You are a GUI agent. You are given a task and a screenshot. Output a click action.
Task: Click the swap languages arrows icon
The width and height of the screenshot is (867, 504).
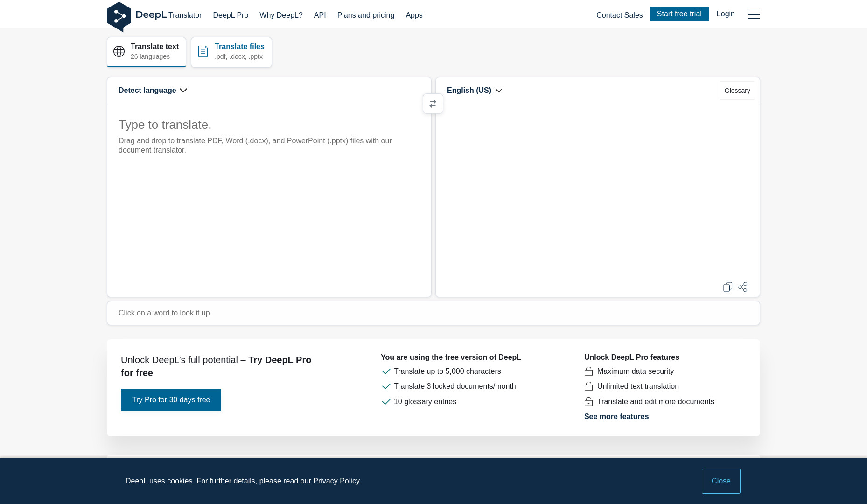(x=433, y=104)
